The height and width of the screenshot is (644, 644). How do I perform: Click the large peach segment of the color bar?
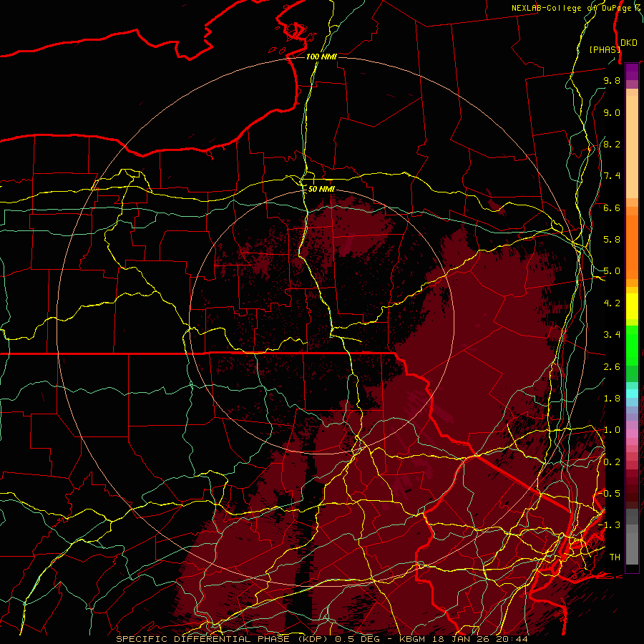(x=632, y=147)
